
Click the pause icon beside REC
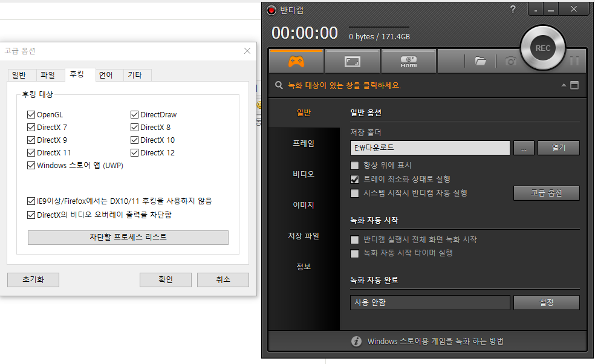coord(574,60)
